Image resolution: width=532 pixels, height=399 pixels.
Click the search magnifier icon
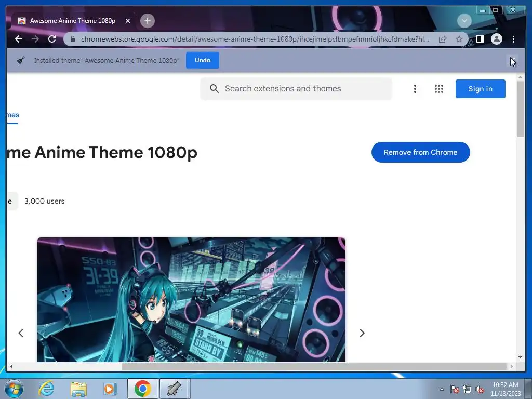tap(214, 88)
